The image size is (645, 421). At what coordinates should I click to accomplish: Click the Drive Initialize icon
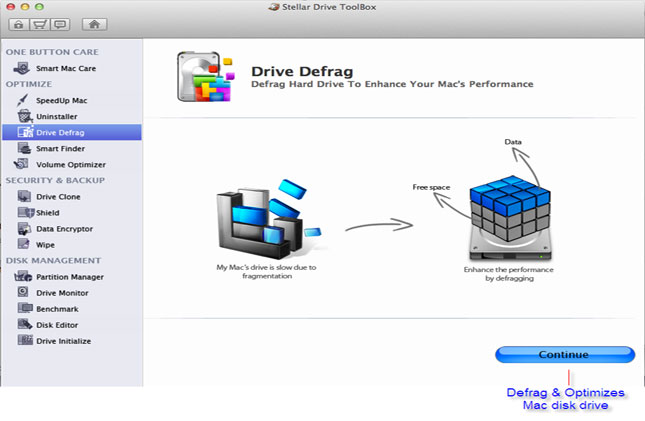pyautogui.click(x=25, y=340)
